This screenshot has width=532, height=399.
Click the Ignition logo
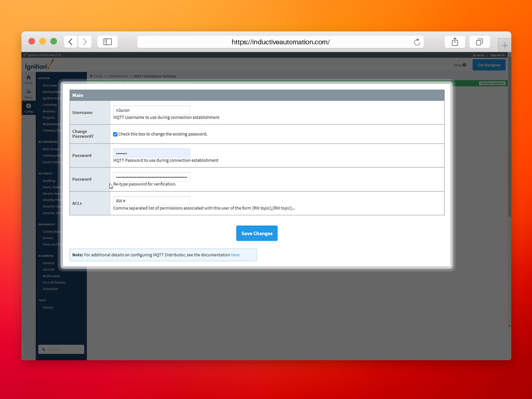[39, 65]
